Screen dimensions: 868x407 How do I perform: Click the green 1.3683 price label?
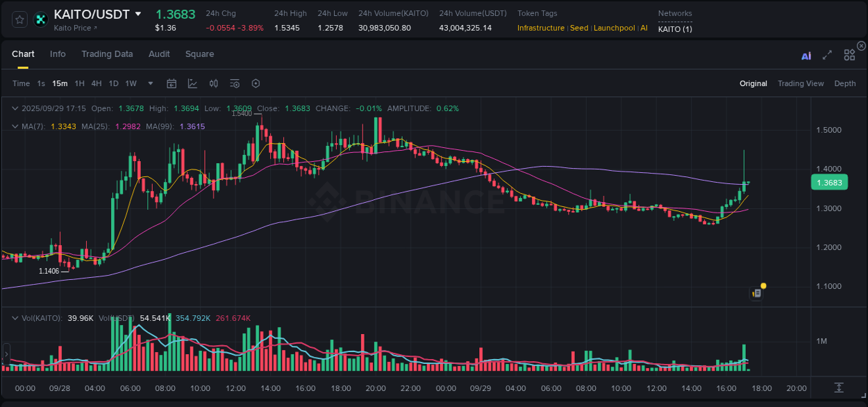tap(829, 182)
